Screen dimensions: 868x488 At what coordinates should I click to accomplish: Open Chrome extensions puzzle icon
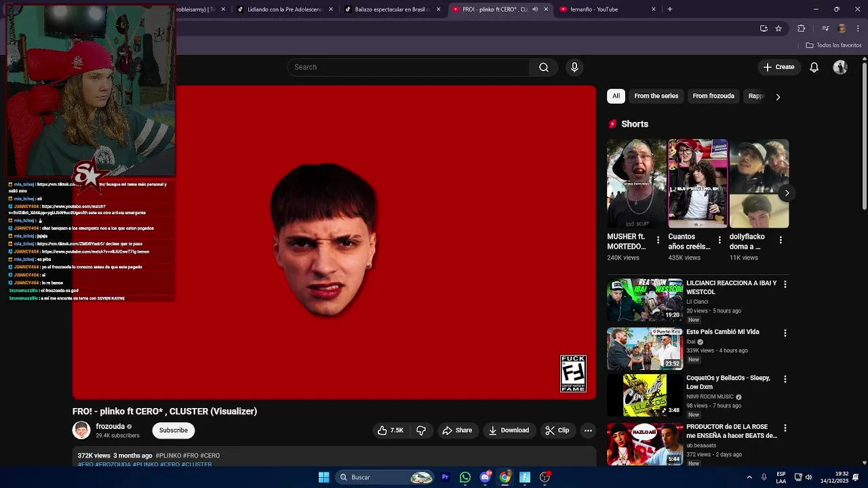pyautogui.click(x=802, y=28)
